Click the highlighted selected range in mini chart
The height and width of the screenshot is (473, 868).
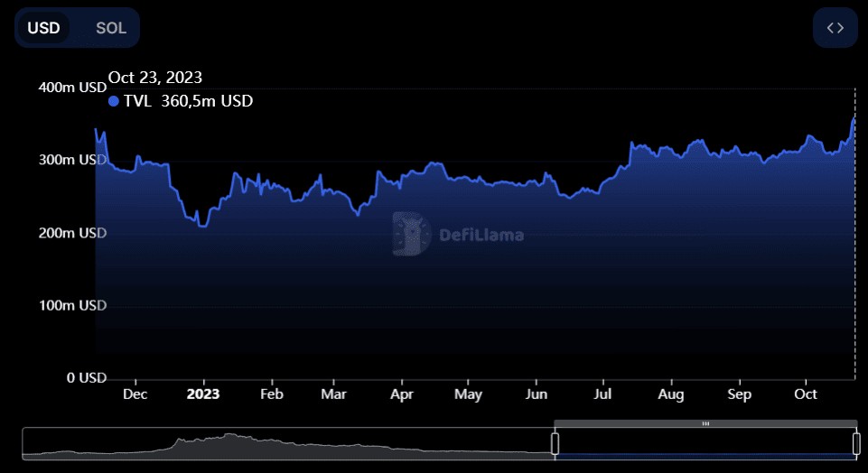(705, 445)
